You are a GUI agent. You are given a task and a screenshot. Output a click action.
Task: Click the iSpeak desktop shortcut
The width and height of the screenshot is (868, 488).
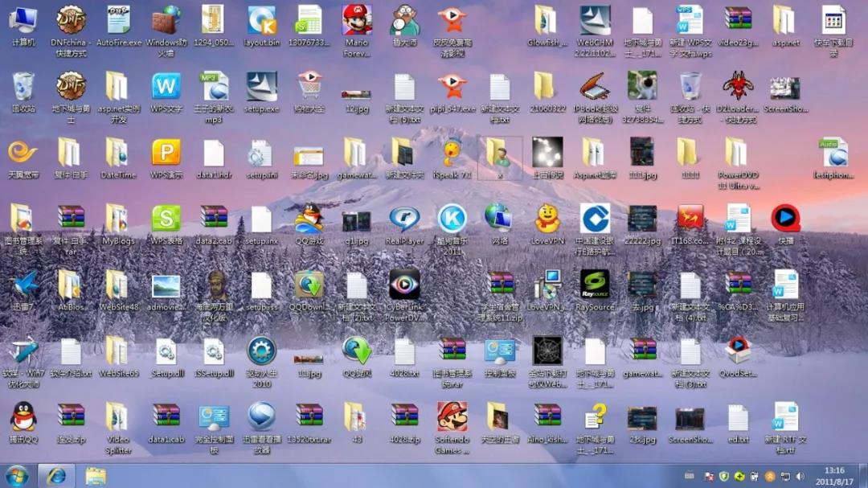tap(452, 152)
